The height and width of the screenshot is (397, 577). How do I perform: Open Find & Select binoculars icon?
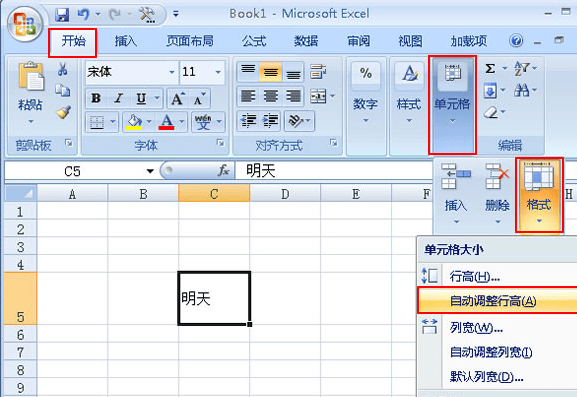[521, 90]
